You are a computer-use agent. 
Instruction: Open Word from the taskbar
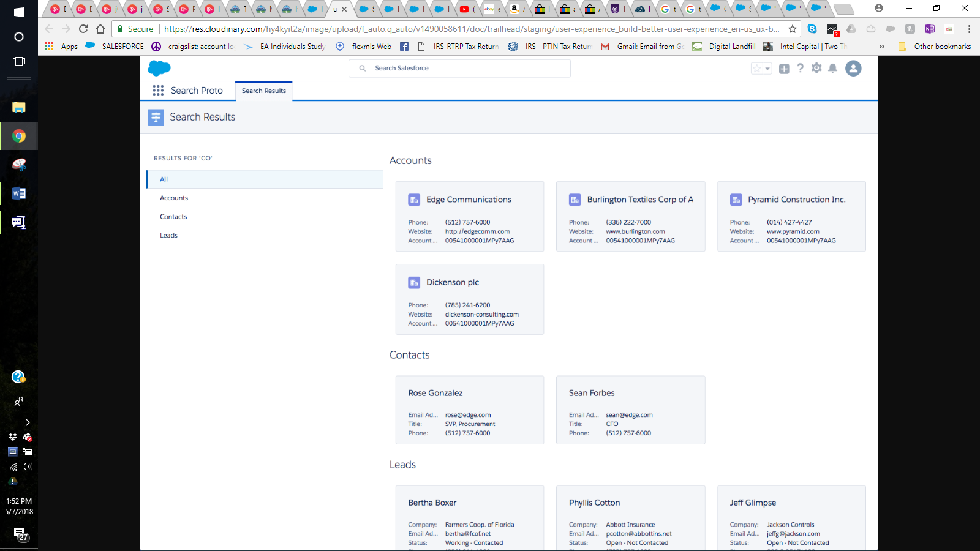19,193
